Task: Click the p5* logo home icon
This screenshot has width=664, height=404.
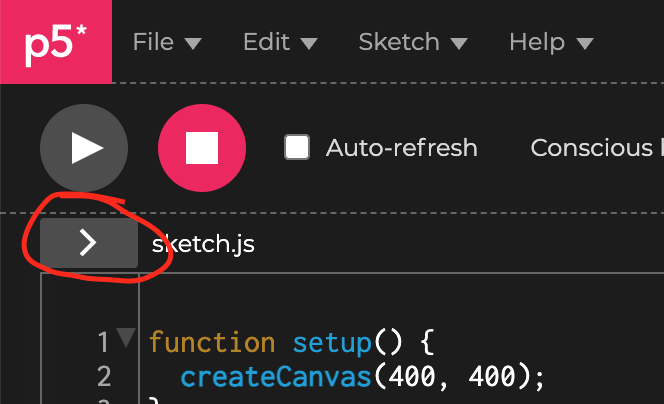Action: pos(56,42)
